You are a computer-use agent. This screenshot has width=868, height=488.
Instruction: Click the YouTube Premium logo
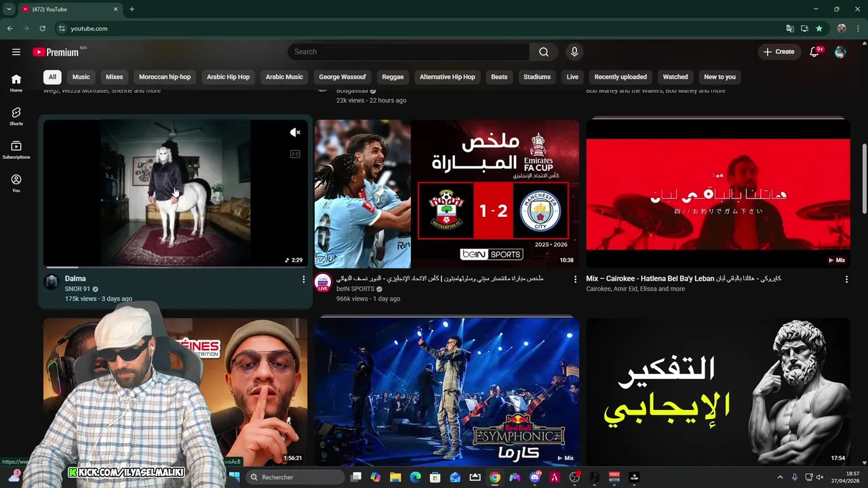click(x=56, y=52)
